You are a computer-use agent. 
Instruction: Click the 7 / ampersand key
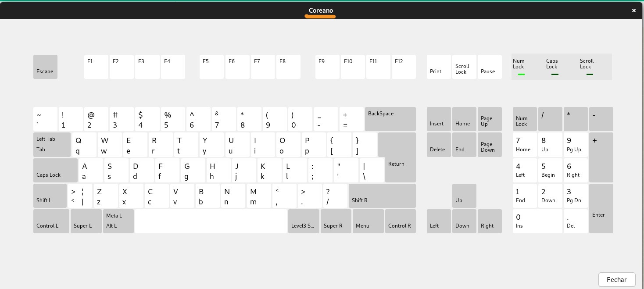224,119
